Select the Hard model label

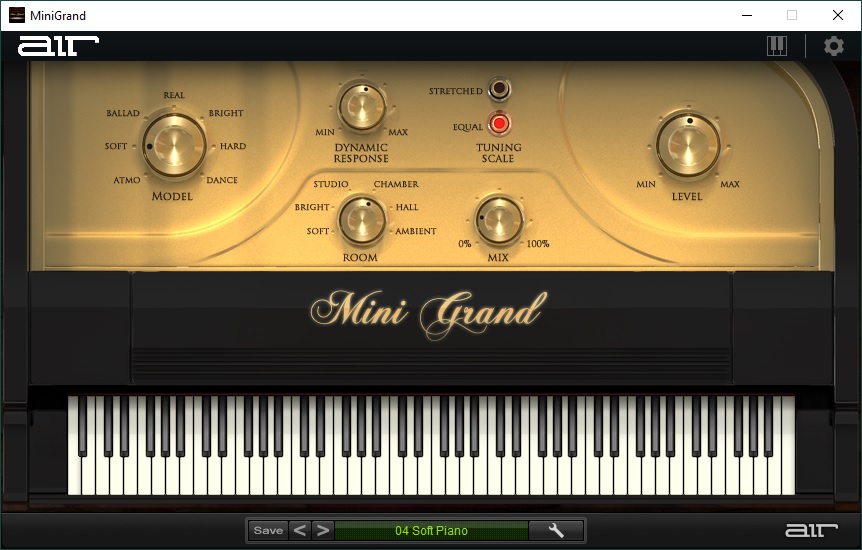pos(233,146)
